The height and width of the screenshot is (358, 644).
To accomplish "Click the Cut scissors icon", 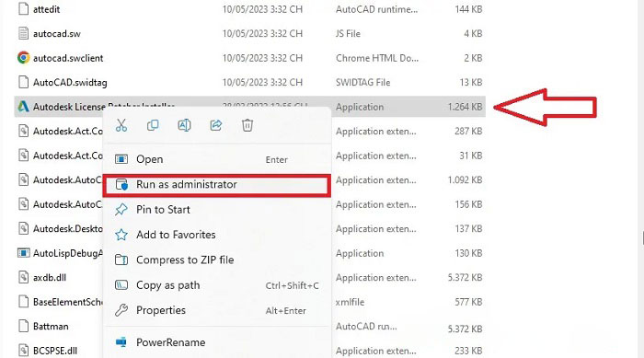I will (x=121, y=125).
